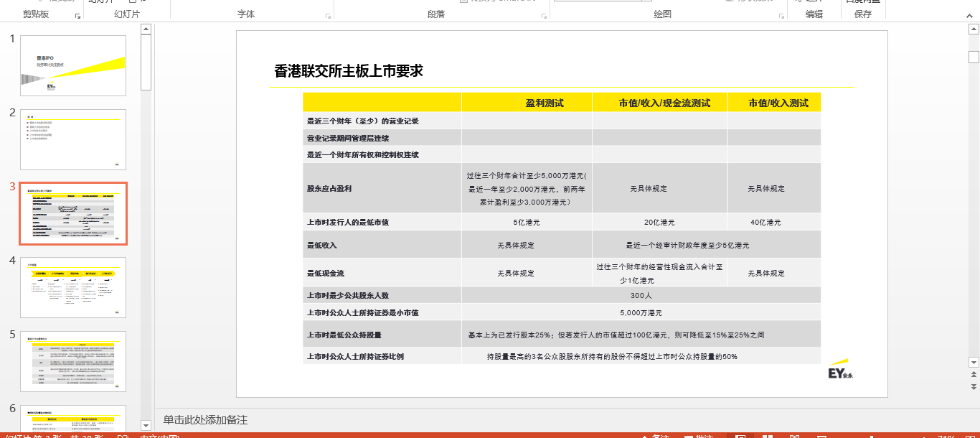
Task: Click row label '最低现金流'
Action: click(x=326, y=273)
